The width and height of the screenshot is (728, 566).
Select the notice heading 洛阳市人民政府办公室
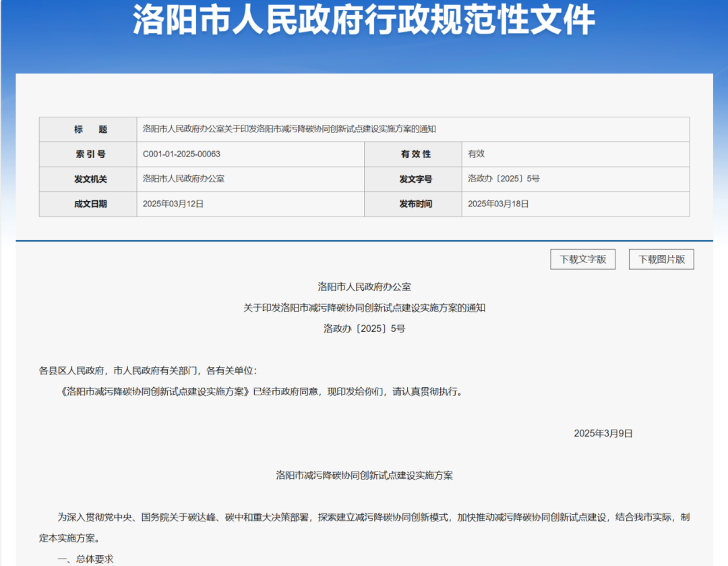[x=364, y=287]
